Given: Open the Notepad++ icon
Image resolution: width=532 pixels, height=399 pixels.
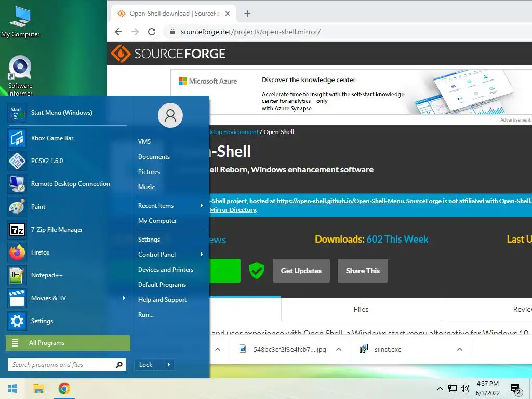Looking at the screenshot, I should click(17, 275).
